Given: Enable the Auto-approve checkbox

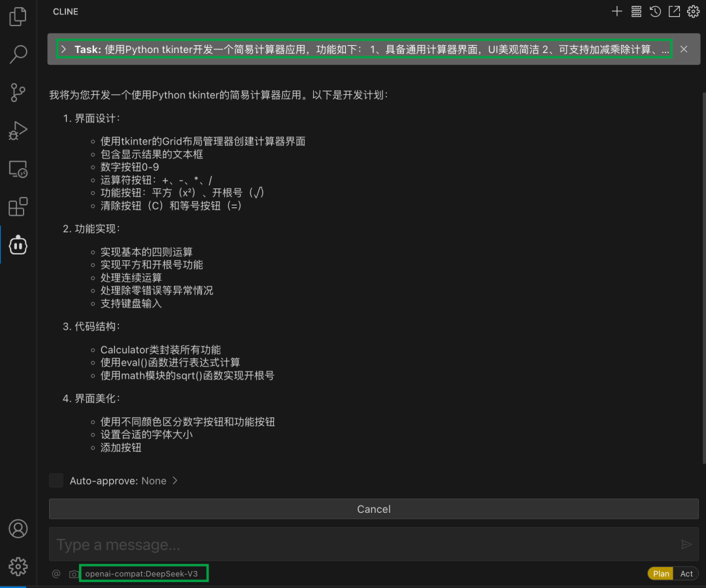Looking at the screenshot, I should (x=56, y=480).
